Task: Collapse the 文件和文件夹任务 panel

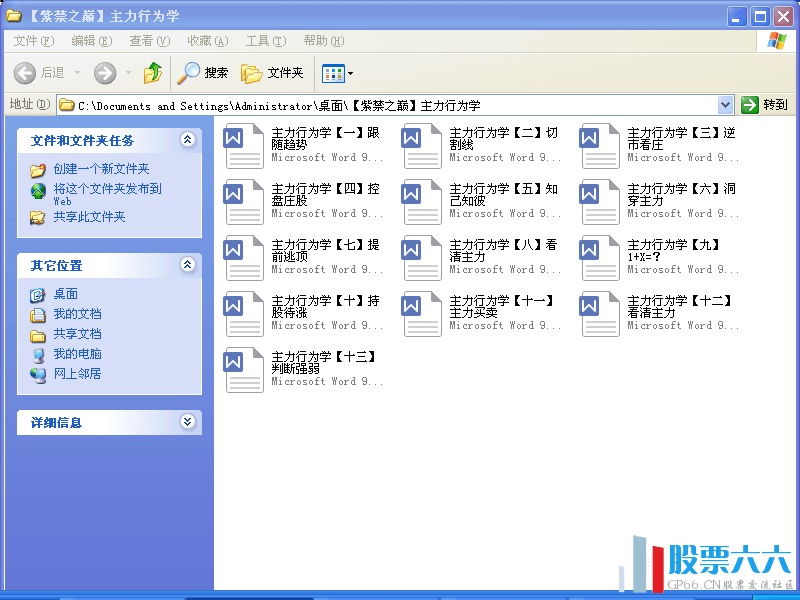Action: point(188,141)
